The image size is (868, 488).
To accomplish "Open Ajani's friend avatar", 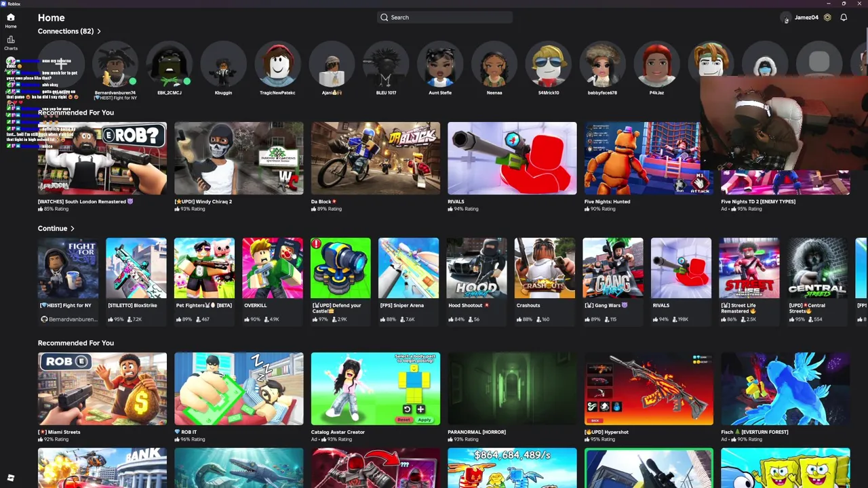I will point(332,64).
